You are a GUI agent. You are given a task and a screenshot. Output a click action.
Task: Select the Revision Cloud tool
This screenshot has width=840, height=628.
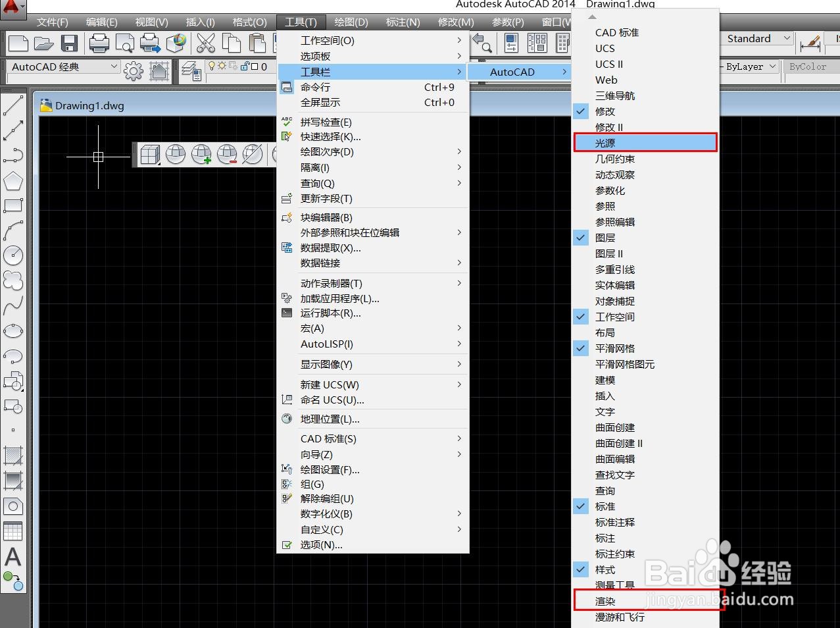[13, 280]
